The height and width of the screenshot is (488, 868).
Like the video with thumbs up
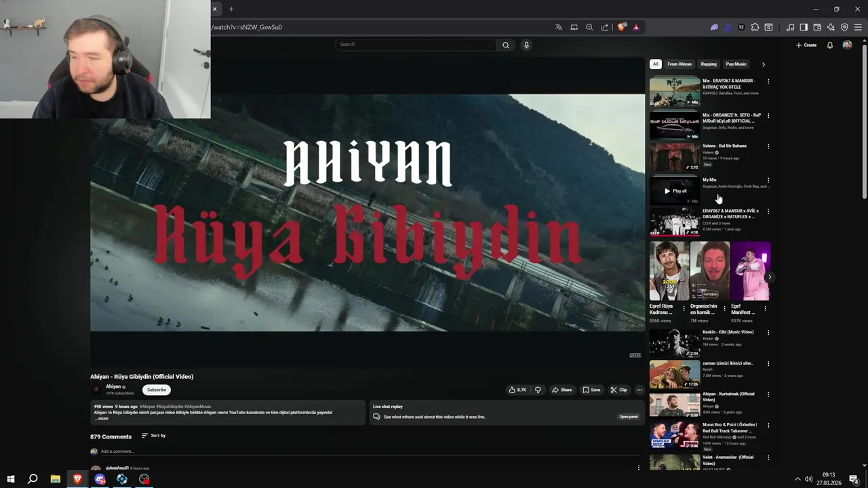tap(517, 390)
